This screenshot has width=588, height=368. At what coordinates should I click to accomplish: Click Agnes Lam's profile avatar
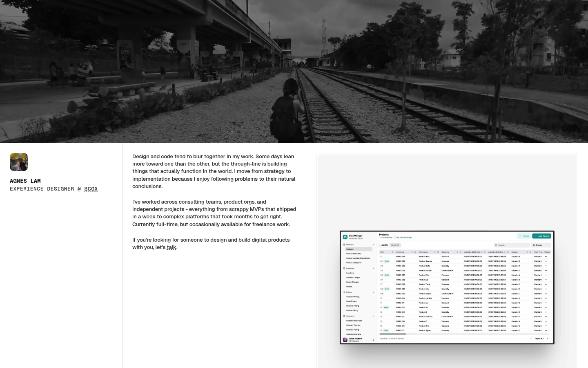[19, 162]
